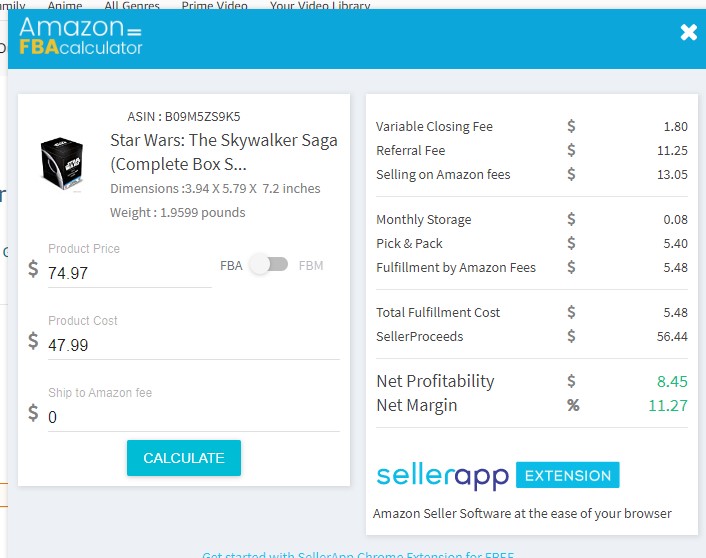Screen dimensions: 706x558
Task: Click the Product Price input field
Action: [x=130, y=273]
